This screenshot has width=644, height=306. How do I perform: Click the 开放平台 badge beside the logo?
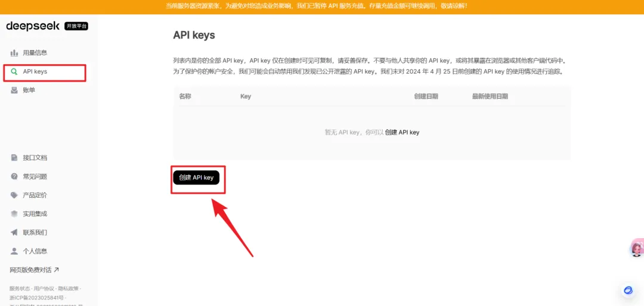76,26
